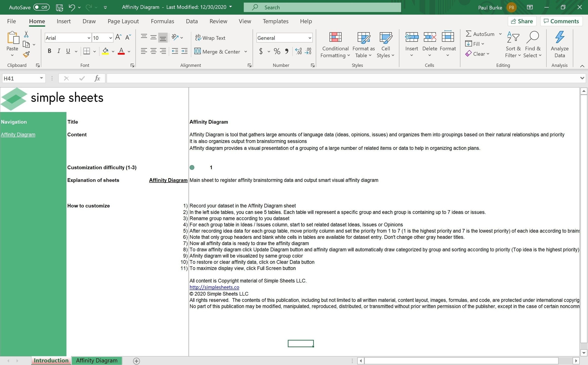The height and width of the screenshot is (365, 588).
Task: Click the Center align icon
Action: (153, 51)
